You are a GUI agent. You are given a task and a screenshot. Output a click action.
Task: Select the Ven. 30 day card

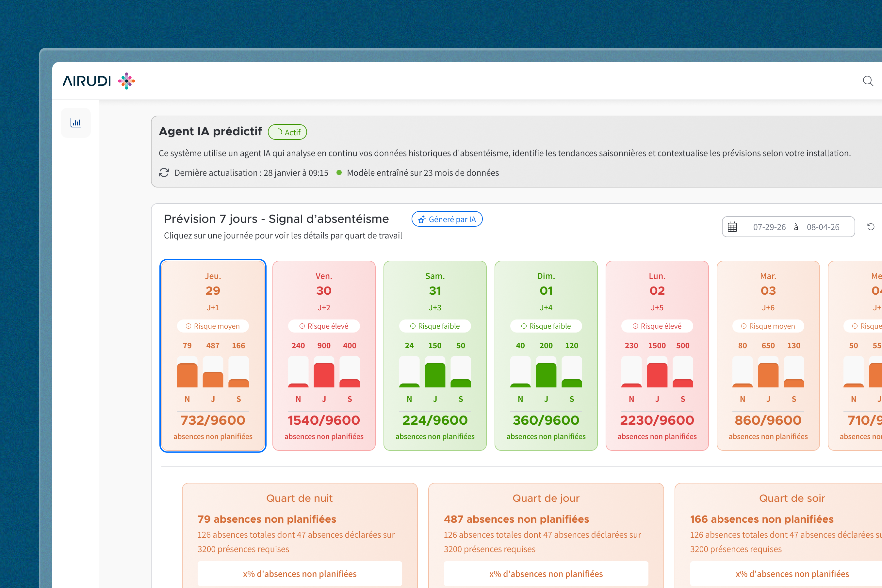pyautogui.click(x=324, y=355)
